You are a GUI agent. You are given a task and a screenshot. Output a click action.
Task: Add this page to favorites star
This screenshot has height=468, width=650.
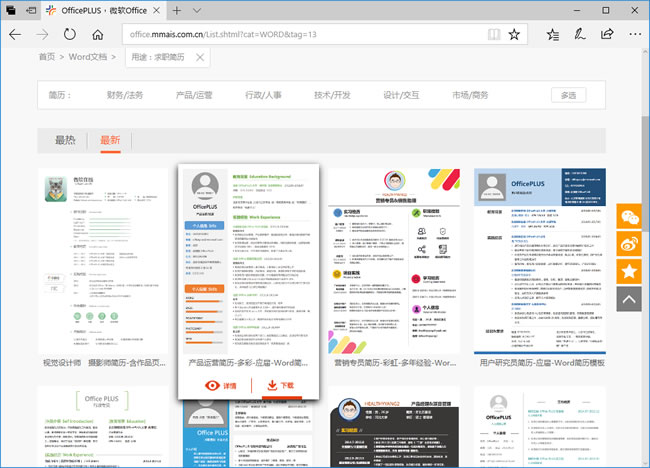point(514,34)
